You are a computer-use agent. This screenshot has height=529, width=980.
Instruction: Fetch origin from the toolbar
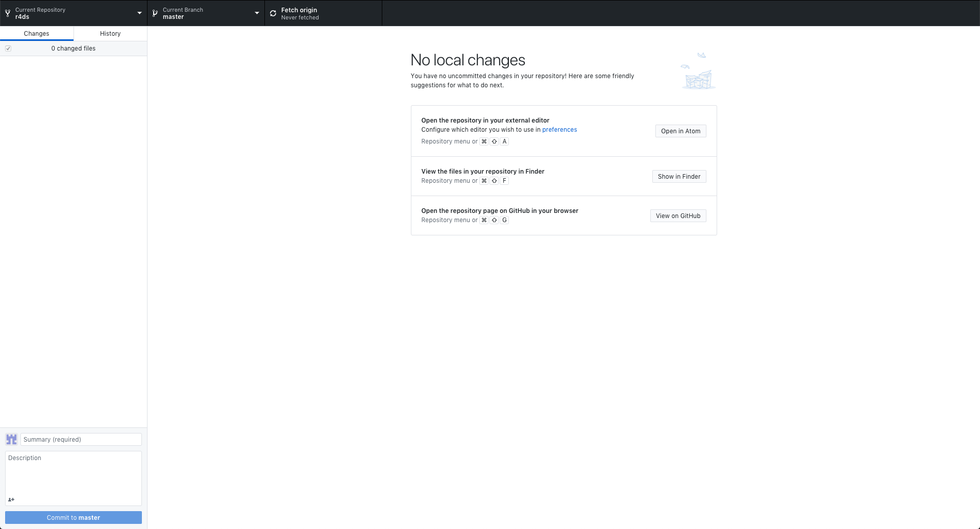pyautogui.click(x=323, y=13)
